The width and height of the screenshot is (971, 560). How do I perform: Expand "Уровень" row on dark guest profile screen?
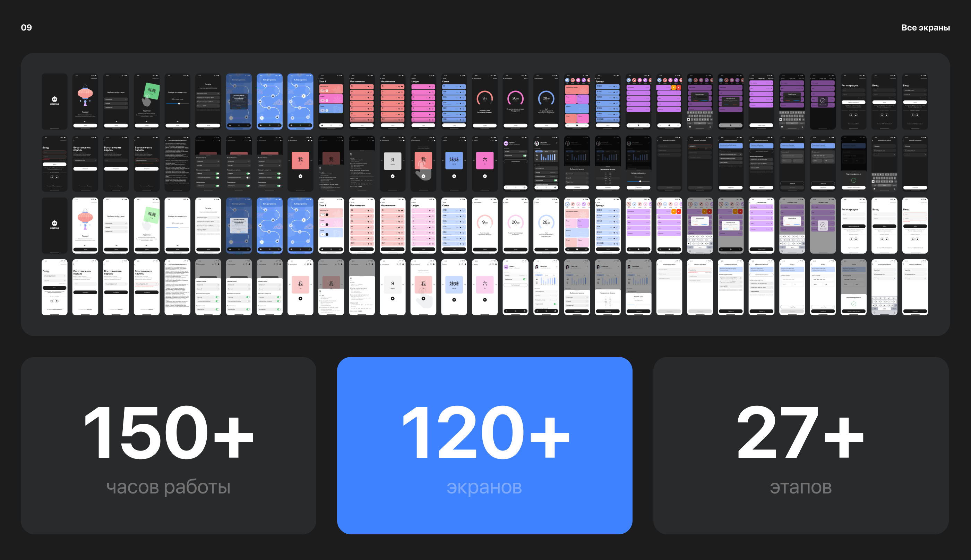coord(516,151)
